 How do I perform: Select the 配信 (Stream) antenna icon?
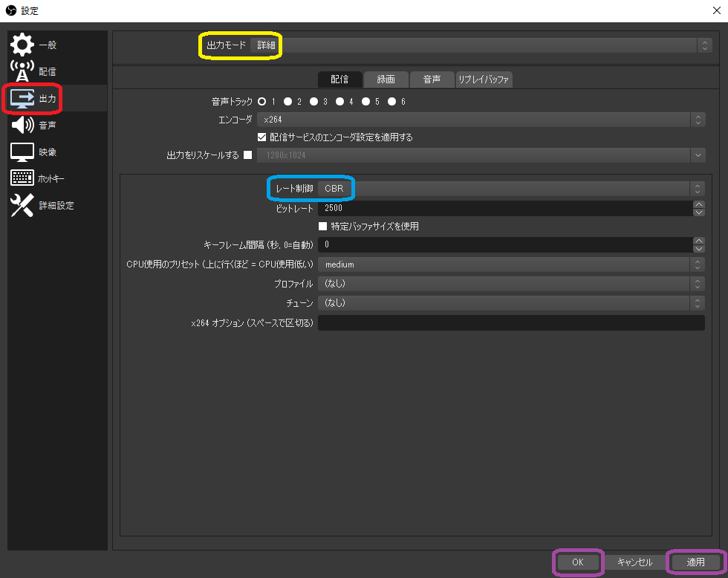click(22, 71)
